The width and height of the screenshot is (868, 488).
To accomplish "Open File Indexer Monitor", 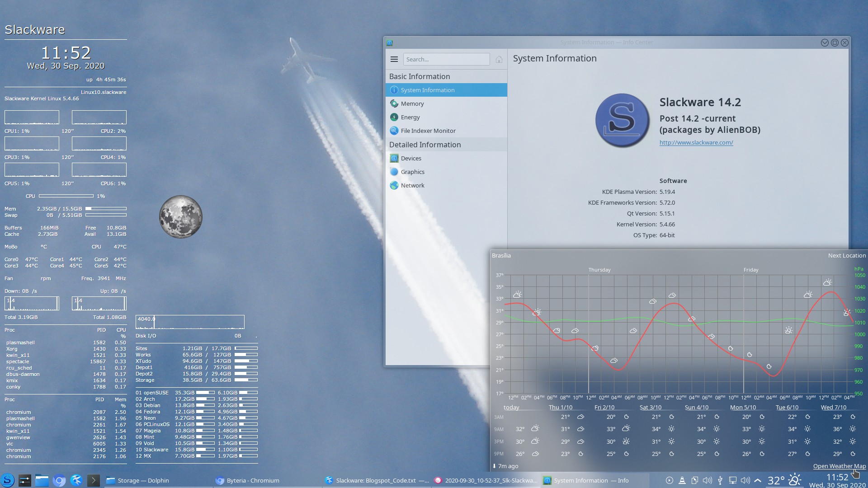I will (x=428, y=131).
